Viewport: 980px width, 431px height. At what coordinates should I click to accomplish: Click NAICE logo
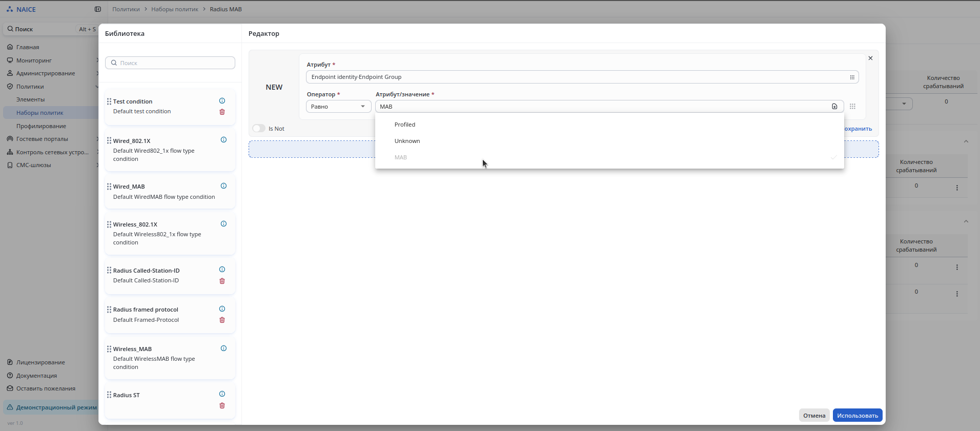click(x=21, y=9)
